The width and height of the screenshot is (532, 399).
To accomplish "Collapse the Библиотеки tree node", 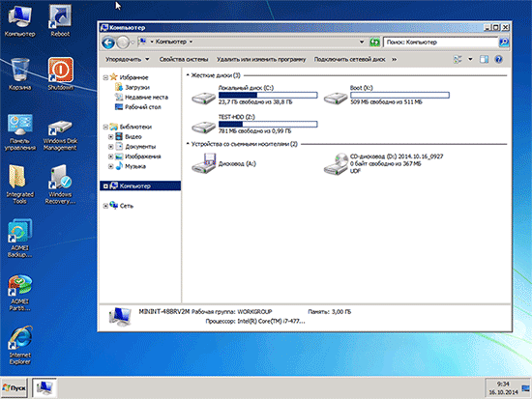I will coord(105,128).
